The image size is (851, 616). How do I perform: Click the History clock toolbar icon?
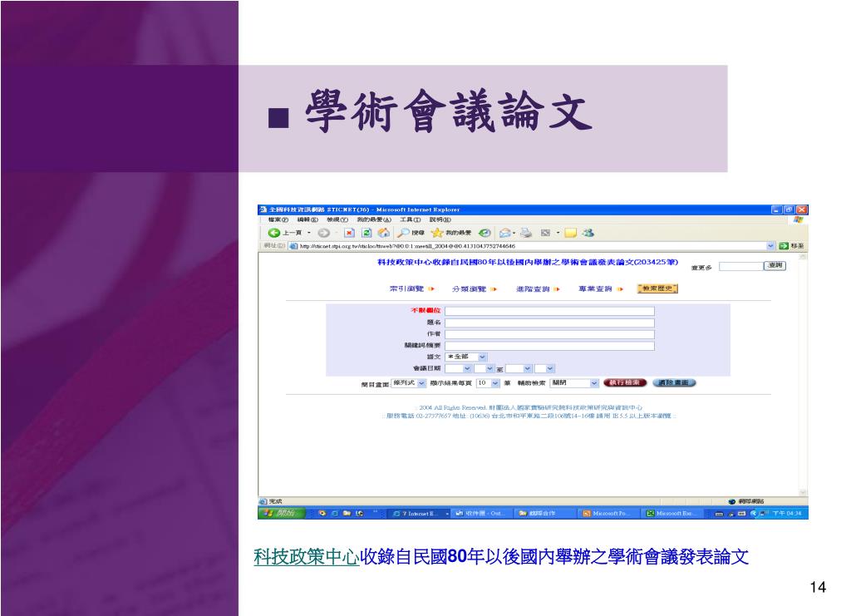(x=485, y=233)
